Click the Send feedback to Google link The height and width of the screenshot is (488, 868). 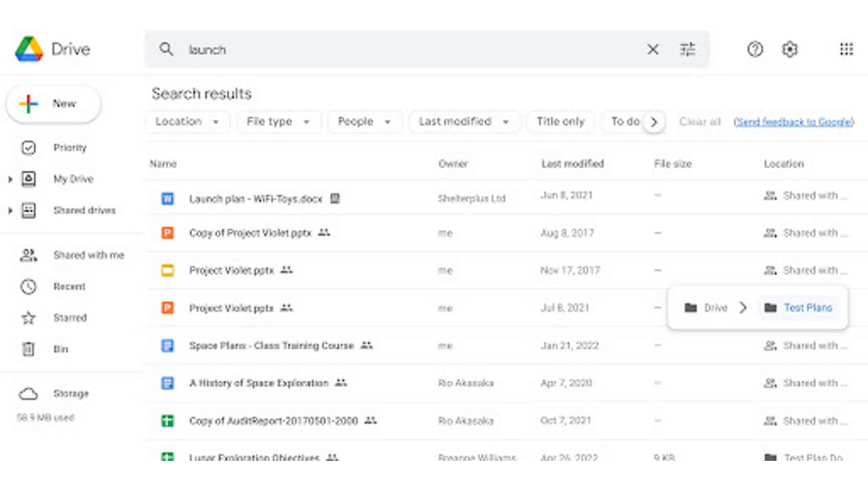(x=795, y=122)
